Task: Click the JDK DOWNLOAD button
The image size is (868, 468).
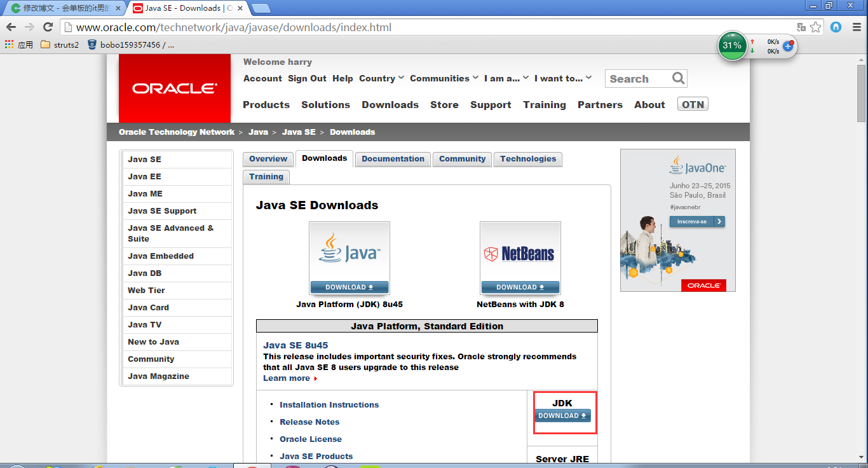Action: (562, 416)
